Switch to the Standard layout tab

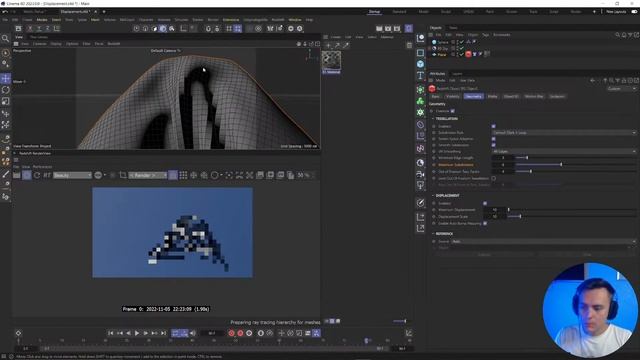pyautogui.click(x=399, y=12)
